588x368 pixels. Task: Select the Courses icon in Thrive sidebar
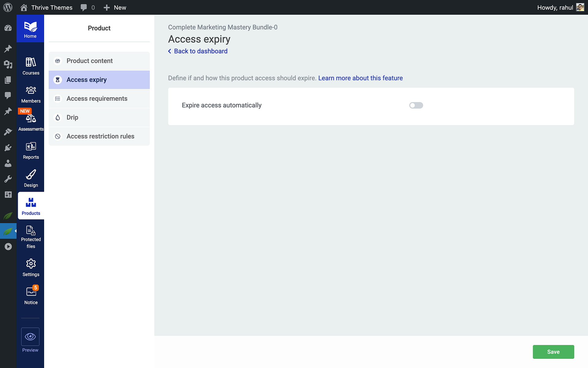click(31, 64)
